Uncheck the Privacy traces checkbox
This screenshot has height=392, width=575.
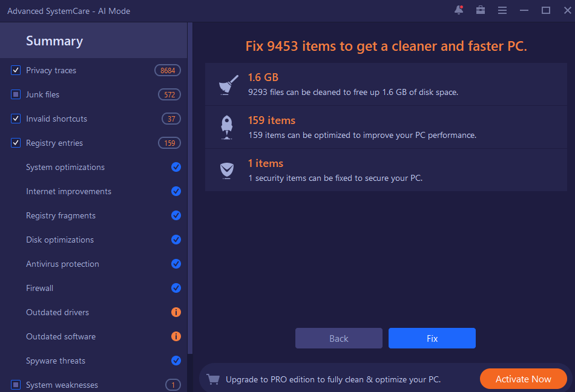16,70
